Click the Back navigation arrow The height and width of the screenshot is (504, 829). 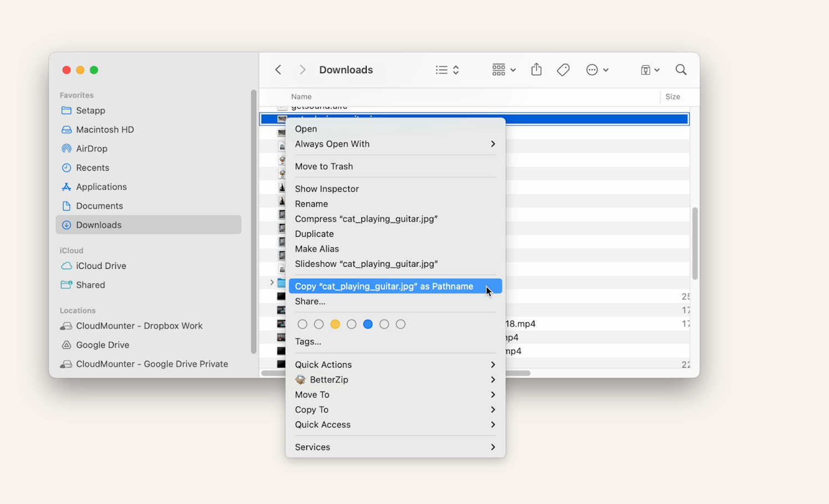click(278, 69)
